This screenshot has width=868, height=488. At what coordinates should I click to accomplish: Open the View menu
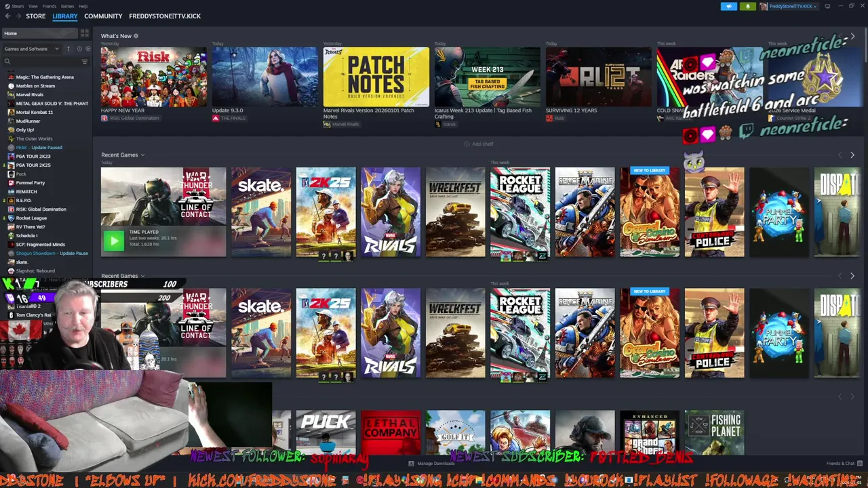pyautogui.click(x=33, y=6)
